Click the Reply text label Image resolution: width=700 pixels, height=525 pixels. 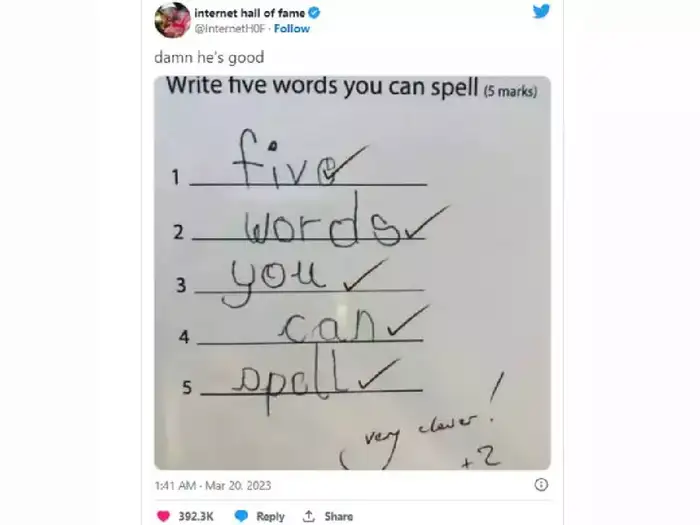(x=270, y=517)
